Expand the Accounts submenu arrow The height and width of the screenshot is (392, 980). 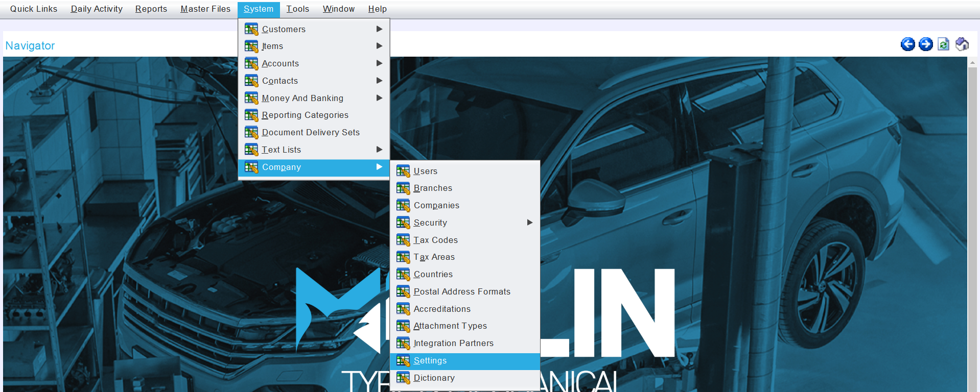click(379, 63)
